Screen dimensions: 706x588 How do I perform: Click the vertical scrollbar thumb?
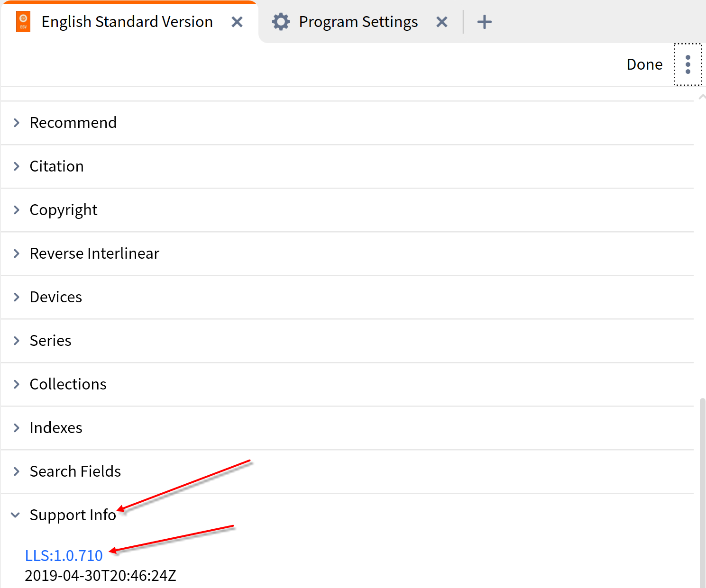703,493
